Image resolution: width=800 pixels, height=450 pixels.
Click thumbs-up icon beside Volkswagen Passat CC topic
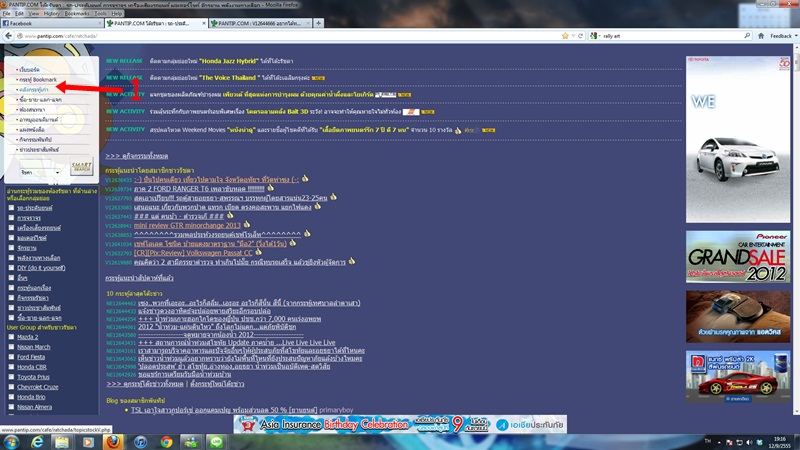[x=259, y=252]
